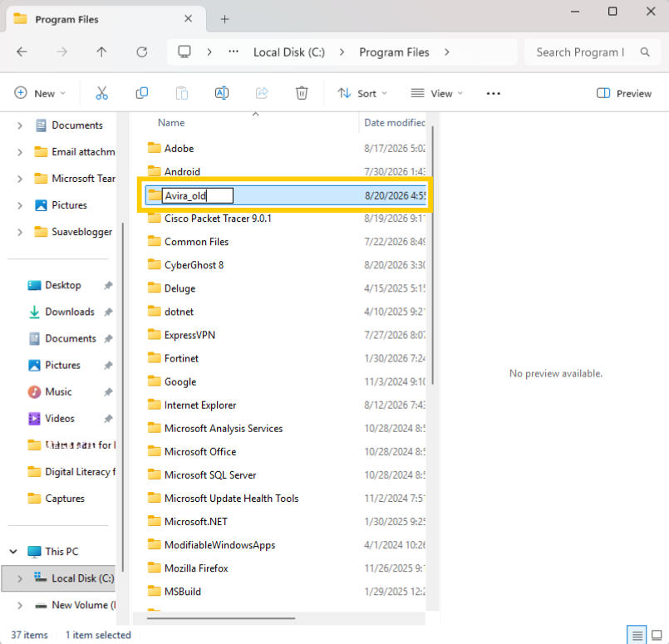Expand Suaveblogger tree chevron
669x644 pixels.
[20, 232]
